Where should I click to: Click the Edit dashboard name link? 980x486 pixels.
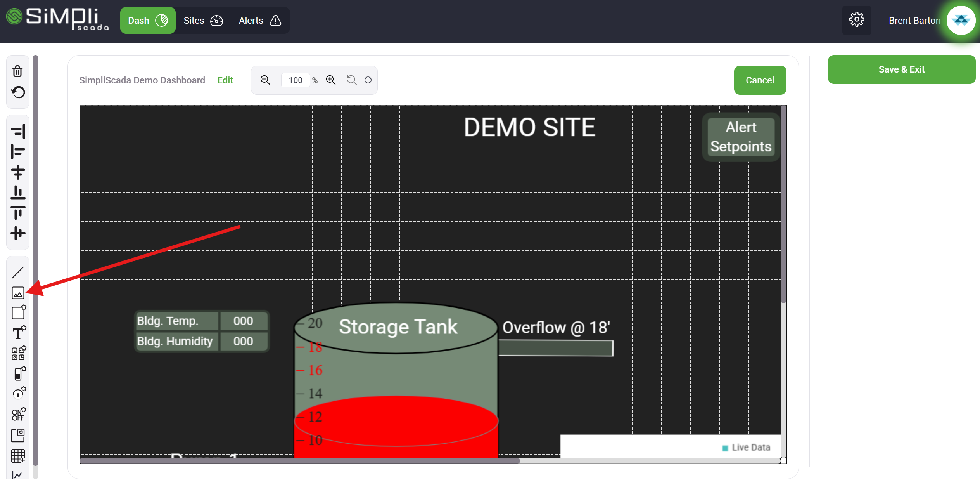click(225, 80)
